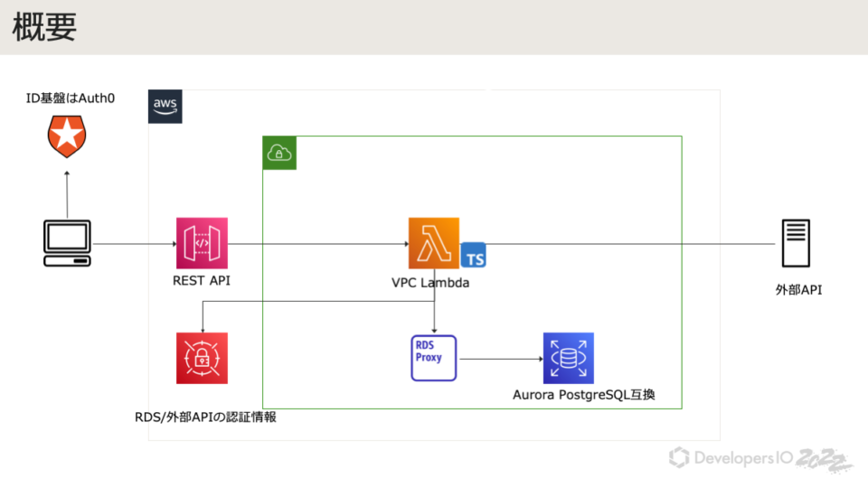Select the Aurora PostgreSQL互換 label
Image resolution: width=868 pixels, height=488 pixels.
584,395
